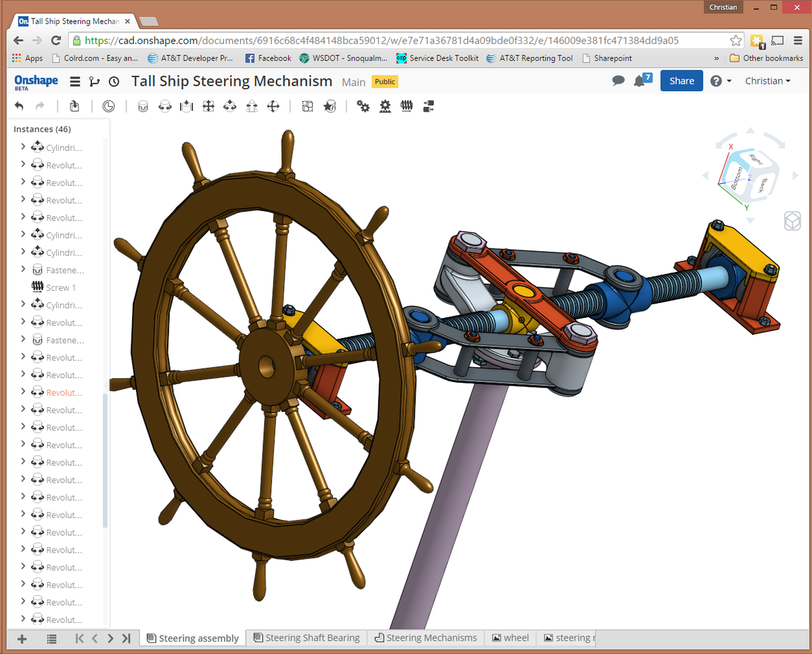812x654 pixels.
Task: Click the view cube left arrow
Action: coord(706,176)
